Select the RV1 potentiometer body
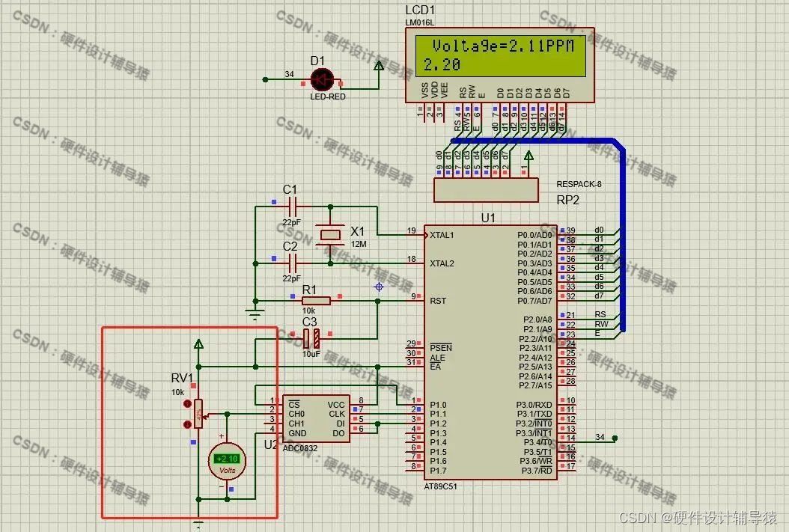Viewport: 789px width, 532px height. click(198, 414)
